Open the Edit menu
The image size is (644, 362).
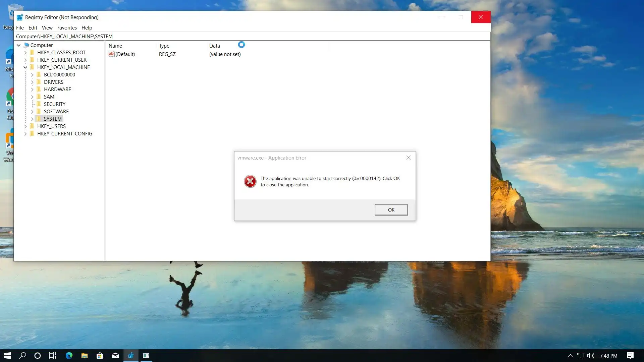(x=33, y=28)
